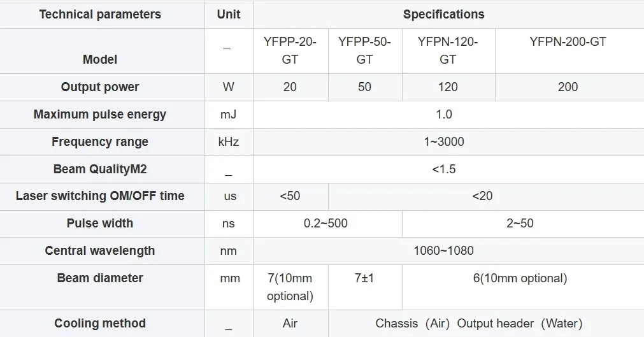Select the Maximum pulse energy label
Screen dimensions: 644x337
(x=100, y=115)
